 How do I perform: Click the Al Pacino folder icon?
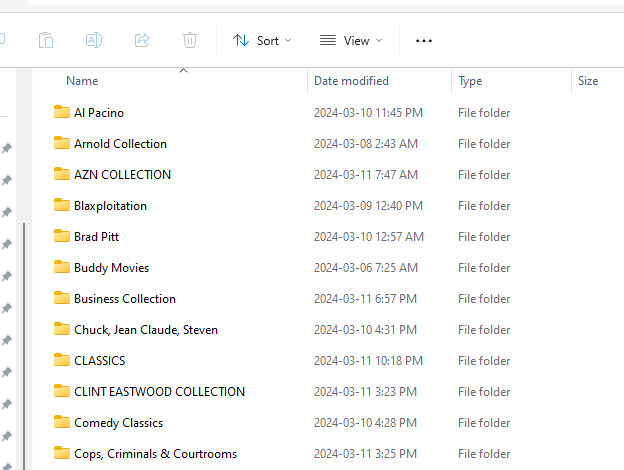[x=62, y=113]
